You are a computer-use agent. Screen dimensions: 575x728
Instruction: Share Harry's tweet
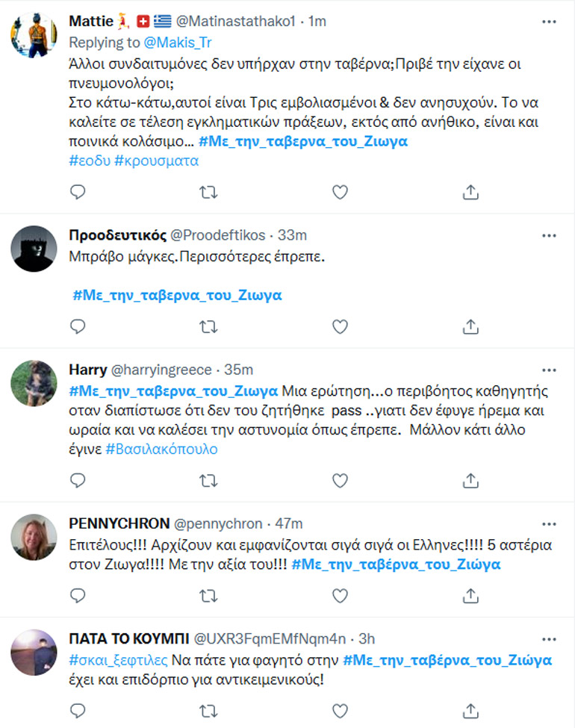tap(470, 479)
